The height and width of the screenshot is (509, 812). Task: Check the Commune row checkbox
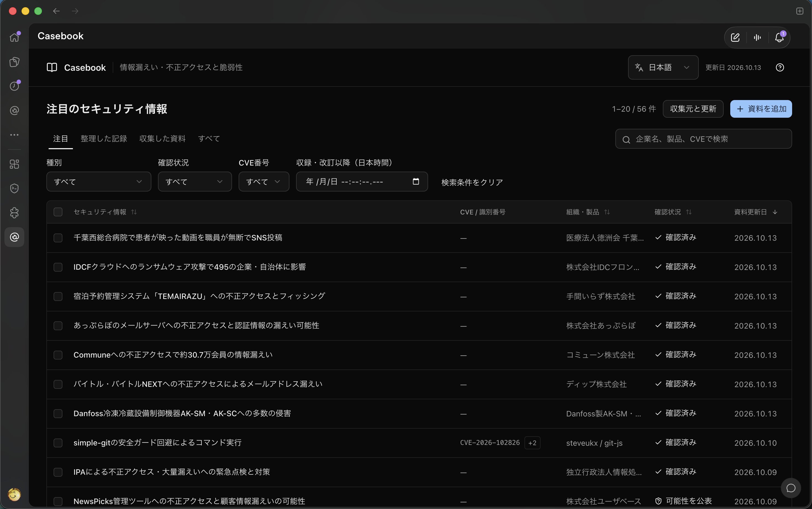point(58,355)
